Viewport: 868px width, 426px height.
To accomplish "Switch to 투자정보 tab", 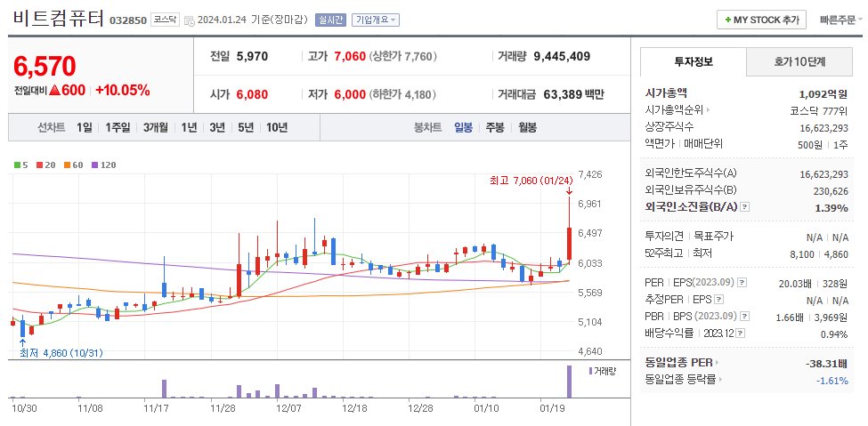I will [x=694, y=62].
